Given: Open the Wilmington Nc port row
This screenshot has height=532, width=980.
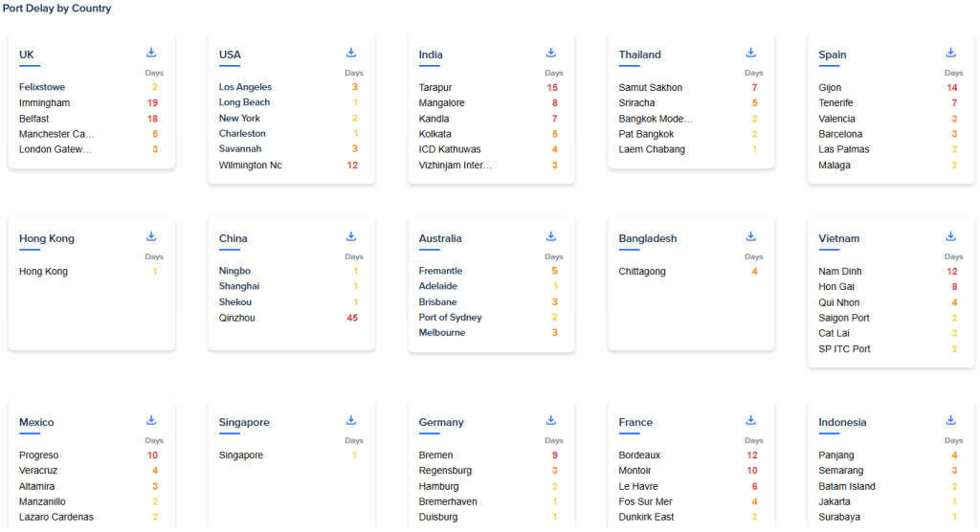Looking at the screenshot, I should tap(251, 166).
